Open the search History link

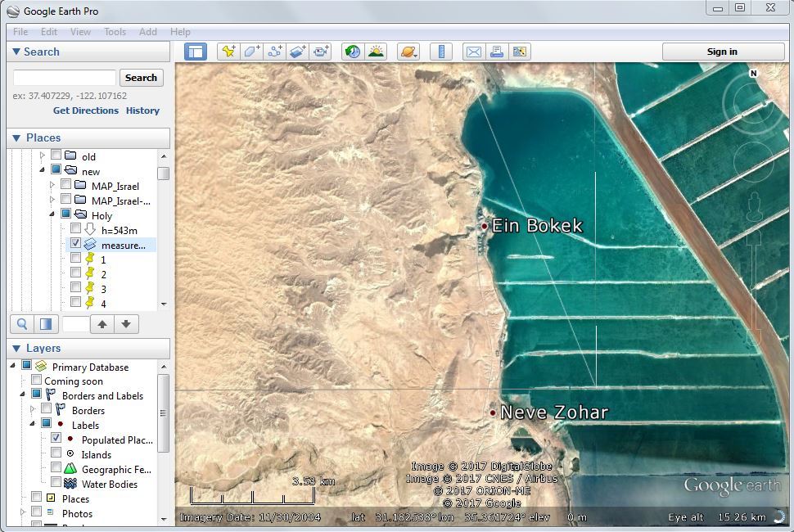pos(142,110)
